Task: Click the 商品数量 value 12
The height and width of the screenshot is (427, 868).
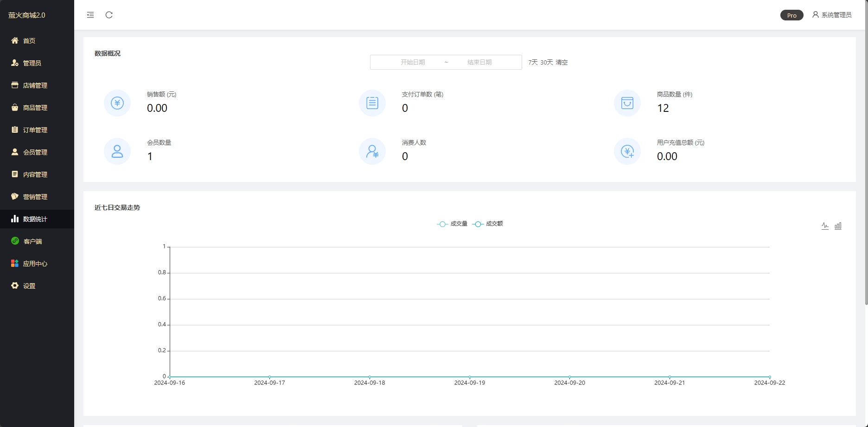Action: click(663, 108)
